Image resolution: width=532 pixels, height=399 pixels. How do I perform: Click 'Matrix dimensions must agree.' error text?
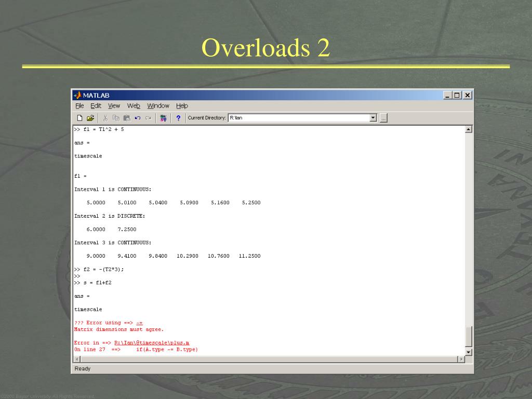click(x=119, y=329)
